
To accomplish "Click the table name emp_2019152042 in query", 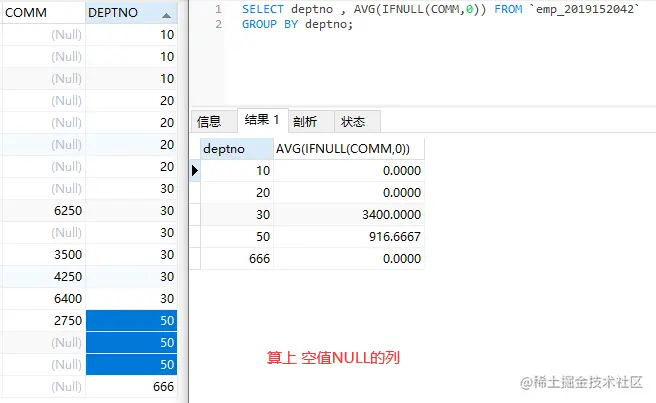I will 584,9.
